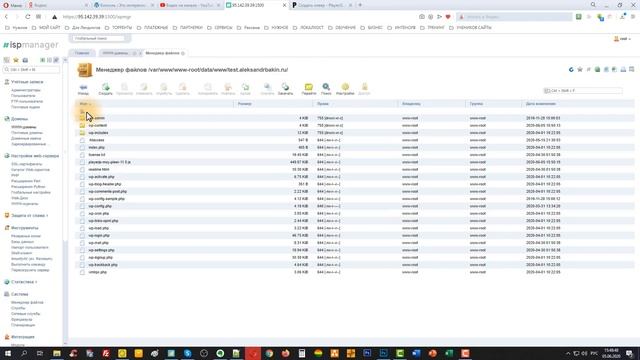Open Менеджер файлов link in sidebar
Viewport: 640px width, 360px height.
(x=27, y=302)
